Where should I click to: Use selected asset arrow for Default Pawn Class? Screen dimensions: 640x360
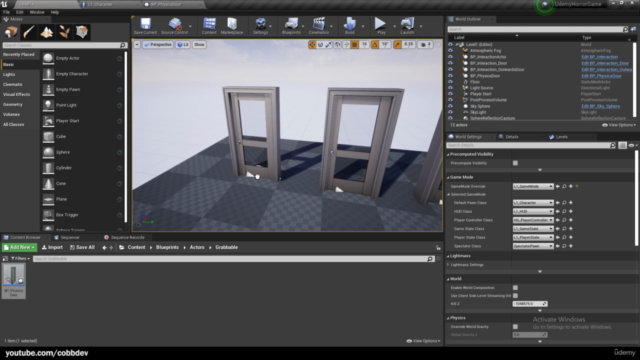click(558, 202)
